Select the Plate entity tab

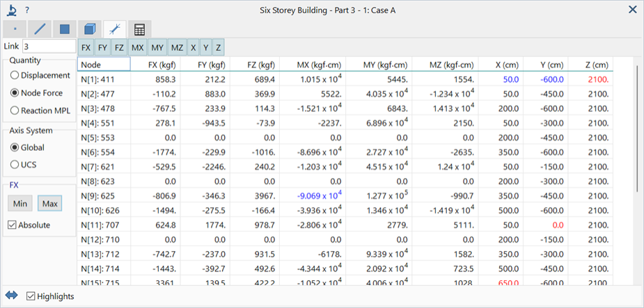coord(65,29)
